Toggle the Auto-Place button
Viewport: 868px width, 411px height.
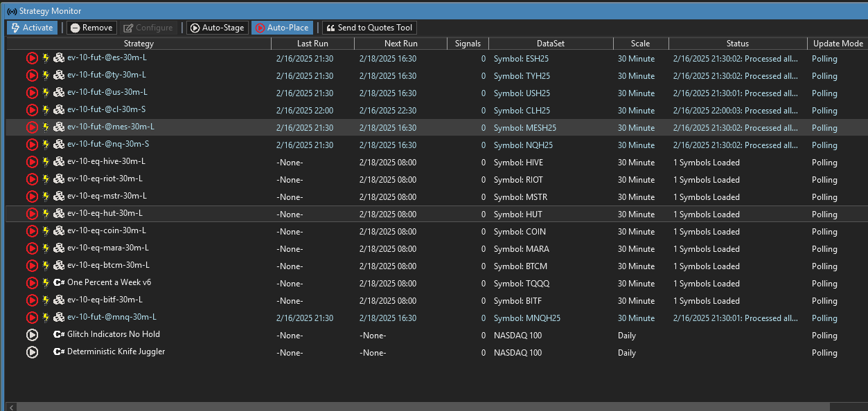282,28
